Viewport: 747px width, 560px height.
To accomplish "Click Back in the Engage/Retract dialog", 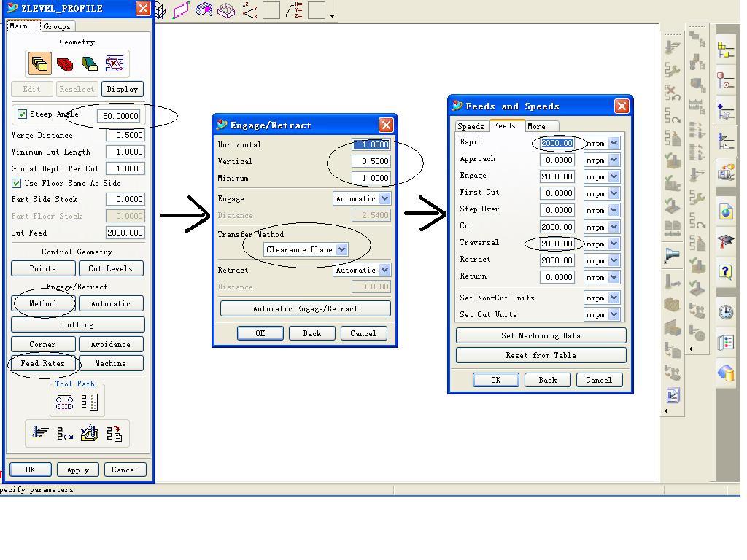I will tap(312, 333).
